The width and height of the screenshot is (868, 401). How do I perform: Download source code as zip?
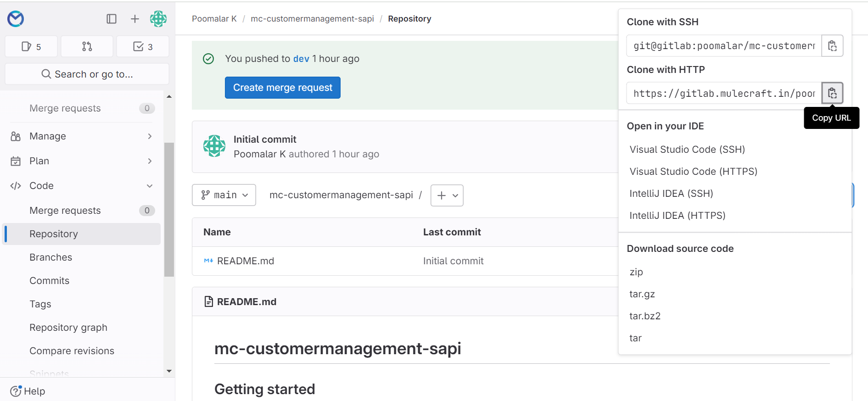(x=636, y=272)
